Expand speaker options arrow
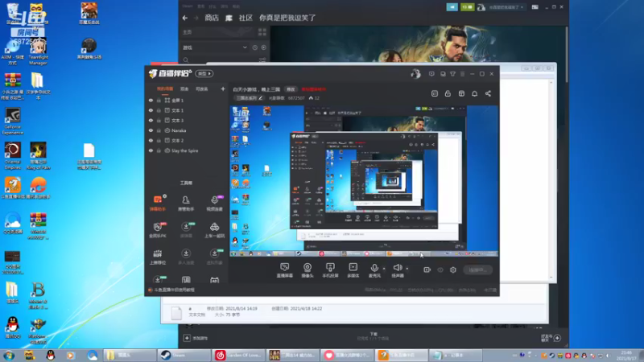 pos(407,269)
